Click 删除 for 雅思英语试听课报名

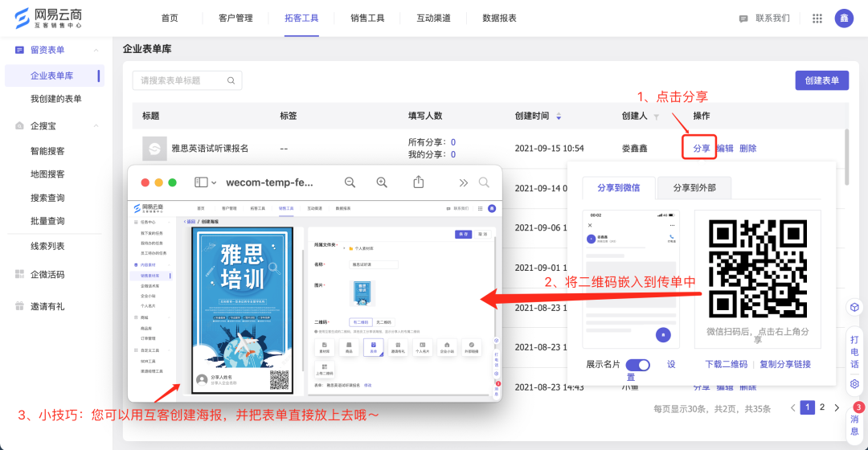pyautogui.click(x=748, y=149)
